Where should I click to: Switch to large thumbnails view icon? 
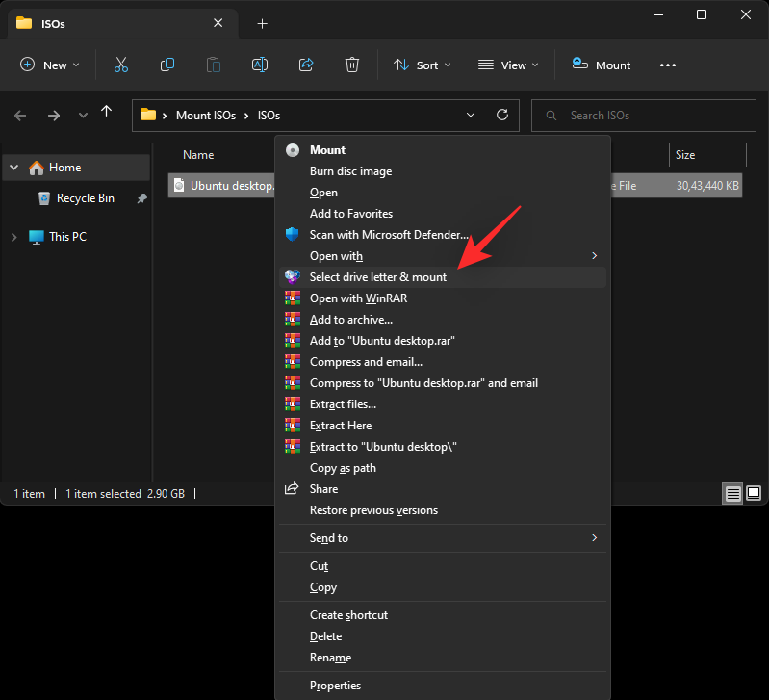pos(755,494)
